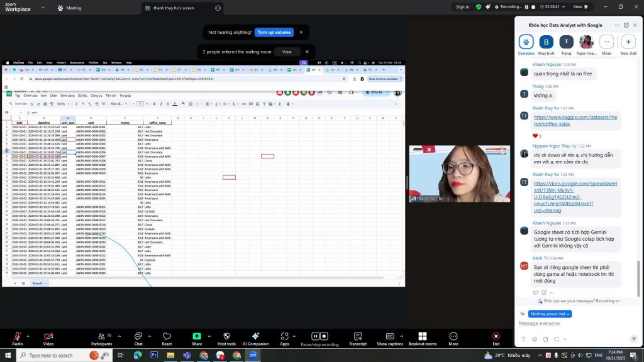Open the Transcript panel
The height and width of the screenshot is (362, 644).
(x=358, y=339)
